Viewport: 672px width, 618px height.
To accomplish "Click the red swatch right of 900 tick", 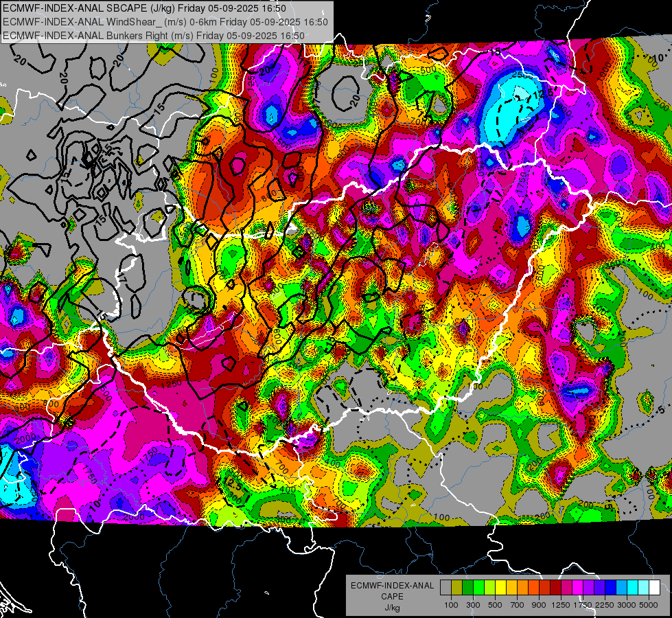I will (x=545, y=588).
